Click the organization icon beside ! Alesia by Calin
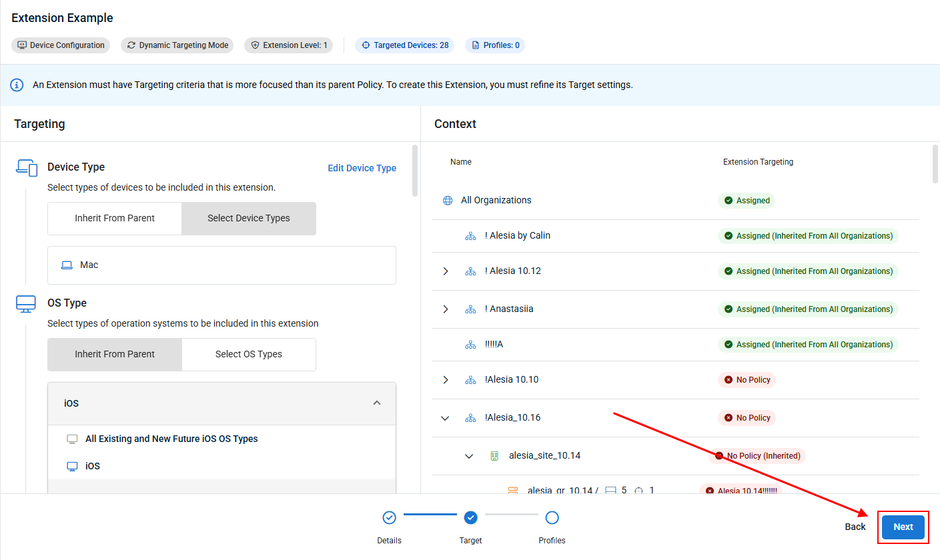 (470, 235)
